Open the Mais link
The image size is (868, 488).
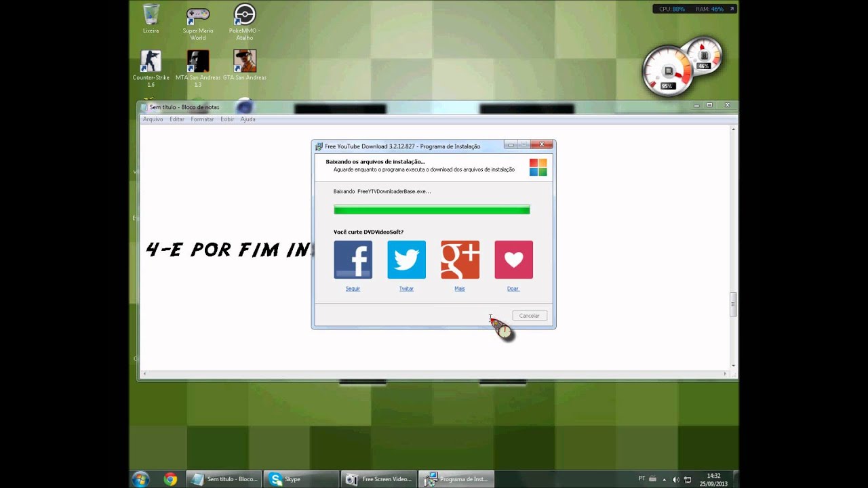point(460,289)
